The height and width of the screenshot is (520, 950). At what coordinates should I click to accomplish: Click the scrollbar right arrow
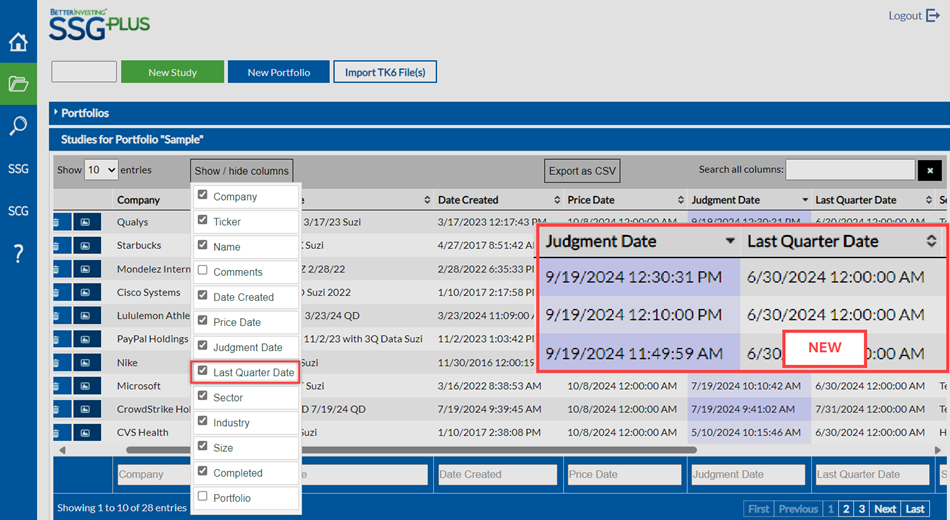[938, 450]
